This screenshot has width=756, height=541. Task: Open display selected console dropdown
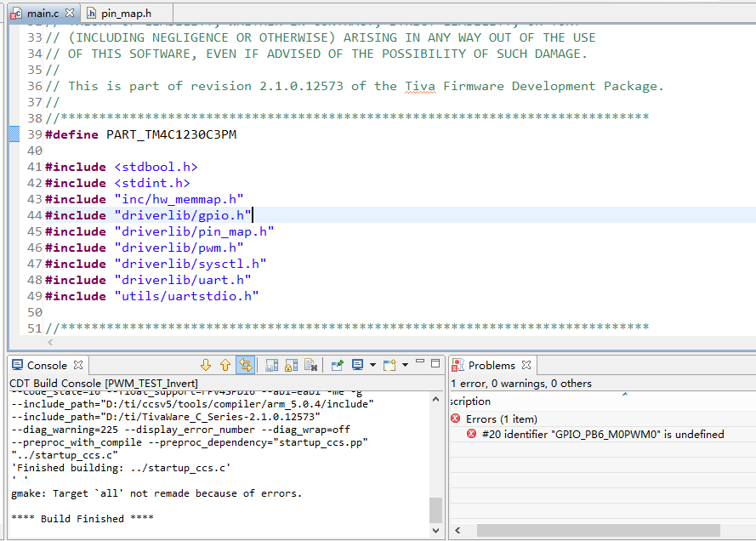click(x=372, y=365)
